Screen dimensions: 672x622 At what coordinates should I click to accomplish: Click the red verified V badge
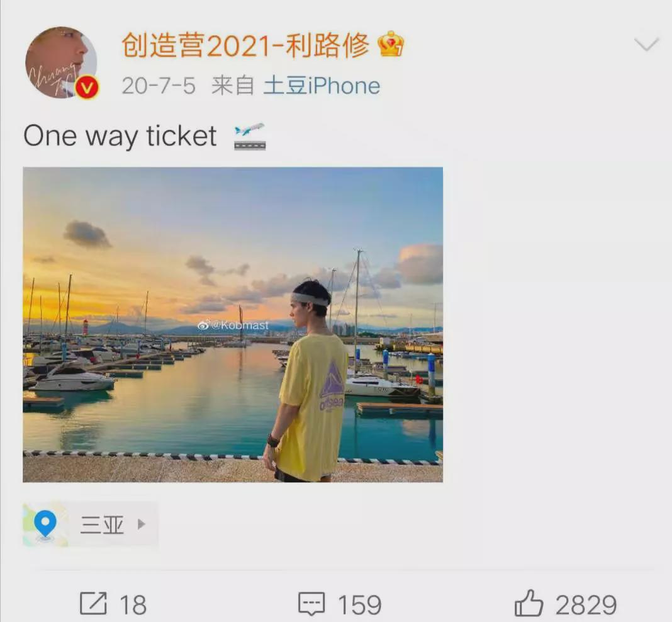pos(87,88)
